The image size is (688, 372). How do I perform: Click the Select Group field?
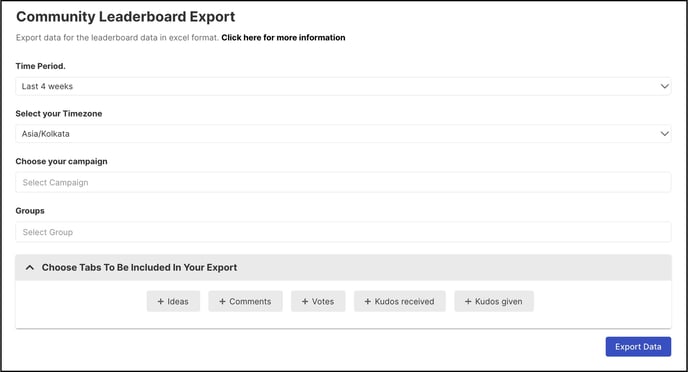343,232
